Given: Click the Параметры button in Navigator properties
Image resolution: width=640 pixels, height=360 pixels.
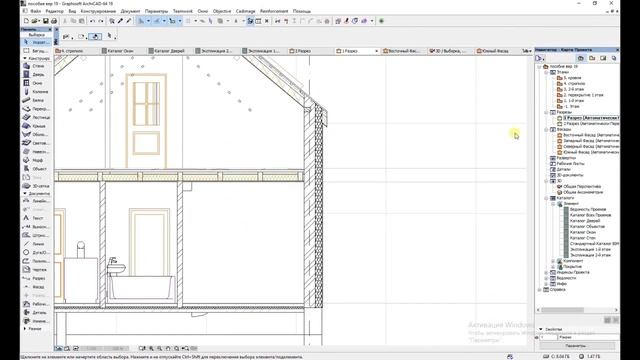Looking at the screenshot, I should pyautogui.click(x=576, y=345).
